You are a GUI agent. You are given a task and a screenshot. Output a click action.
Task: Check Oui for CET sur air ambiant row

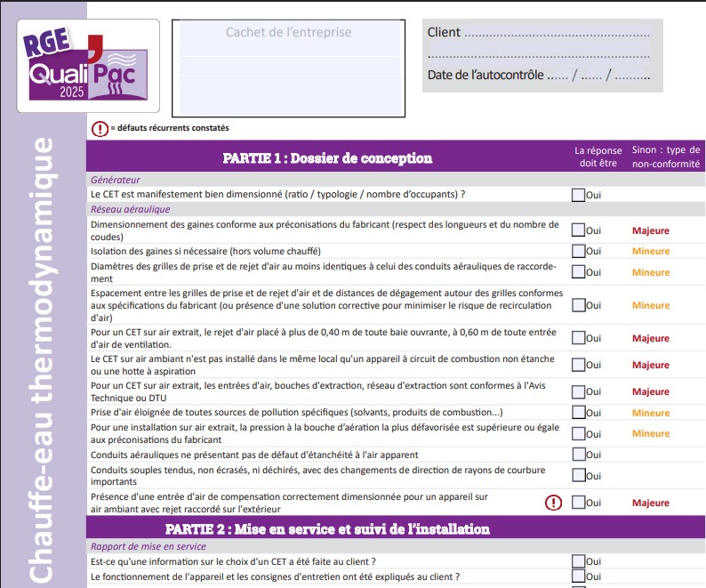coord(578,365)
